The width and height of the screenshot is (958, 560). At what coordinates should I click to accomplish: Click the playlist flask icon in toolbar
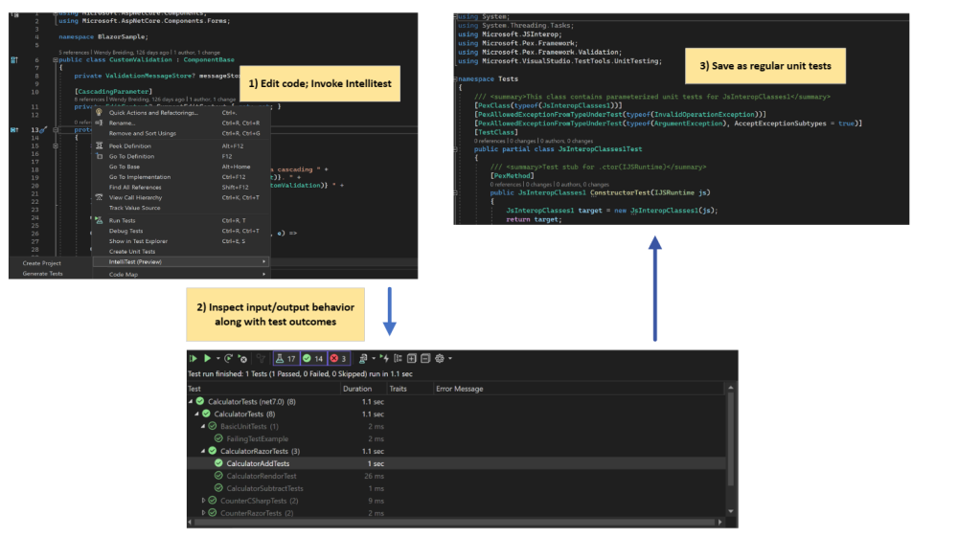[363, 358]
